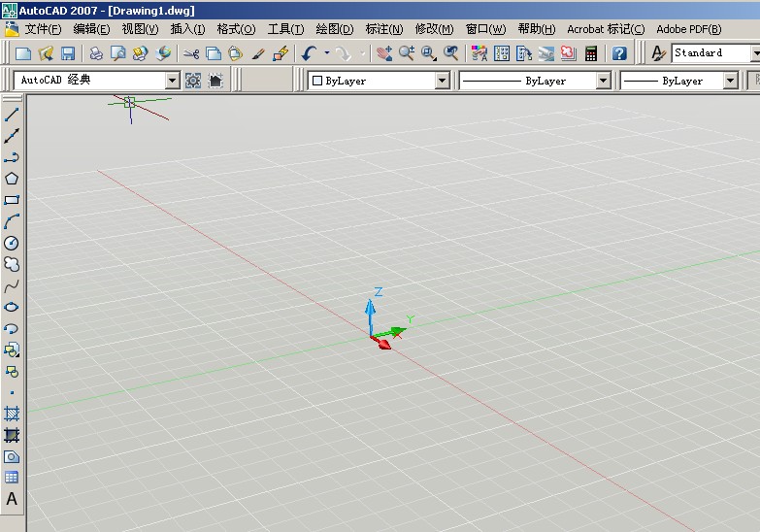Create a new drawing with QNew icon
The width and height of the screenshot is (760, 532).
point(22,53)
